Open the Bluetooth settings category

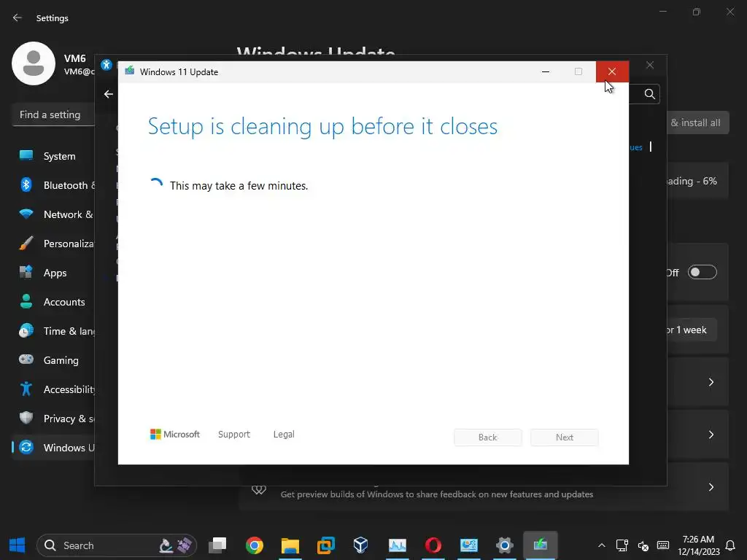53,185
